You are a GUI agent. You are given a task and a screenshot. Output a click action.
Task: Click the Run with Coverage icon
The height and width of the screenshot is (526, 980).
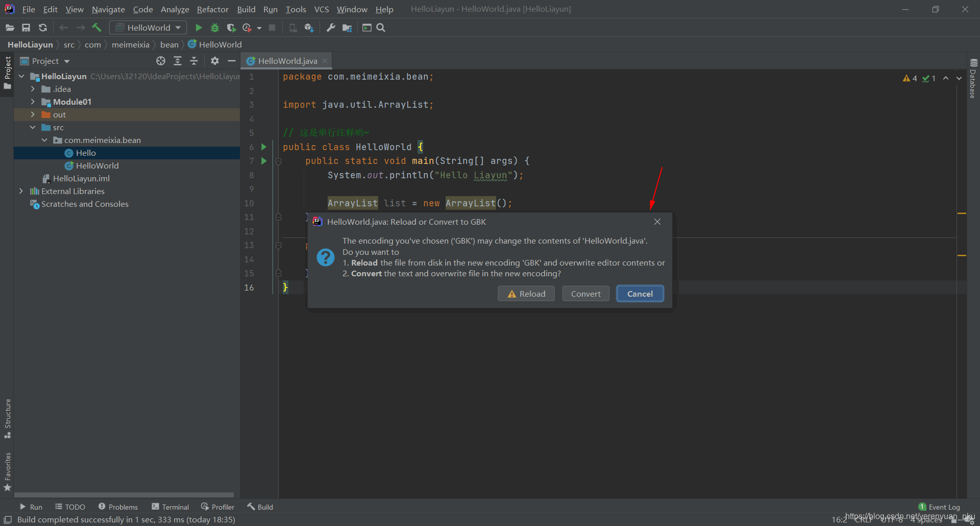[x=231, y=28]
